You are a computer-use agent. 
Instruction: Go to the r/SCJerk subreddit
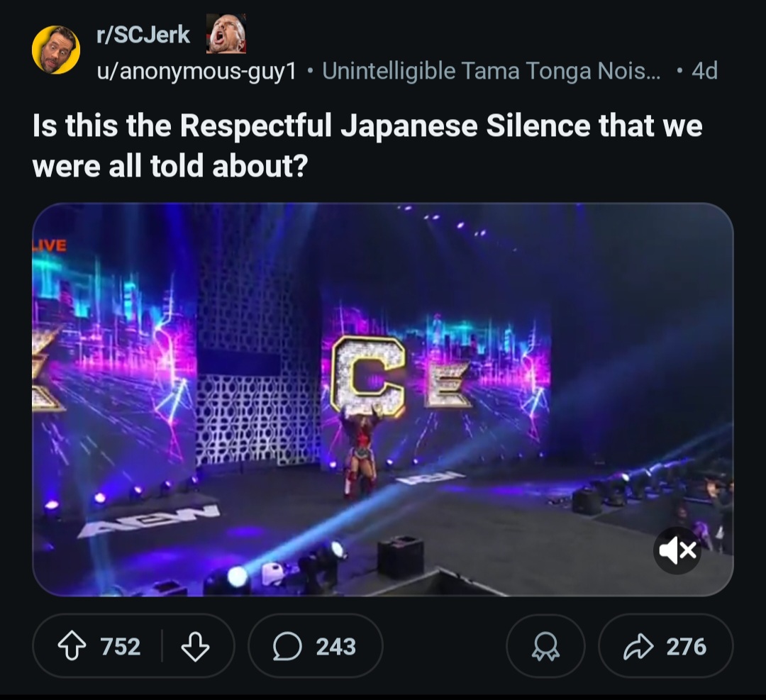143,34
